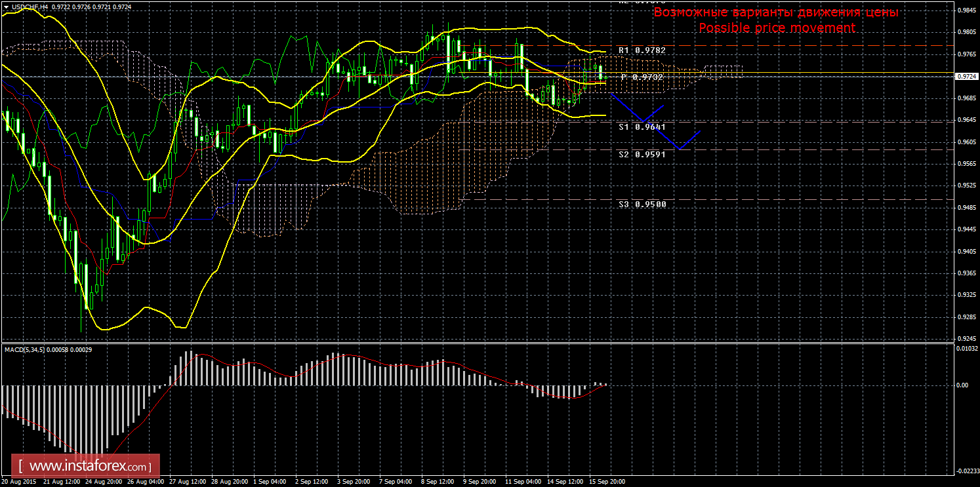Click the 1 Sep 04:00 time label

point(270,482)
